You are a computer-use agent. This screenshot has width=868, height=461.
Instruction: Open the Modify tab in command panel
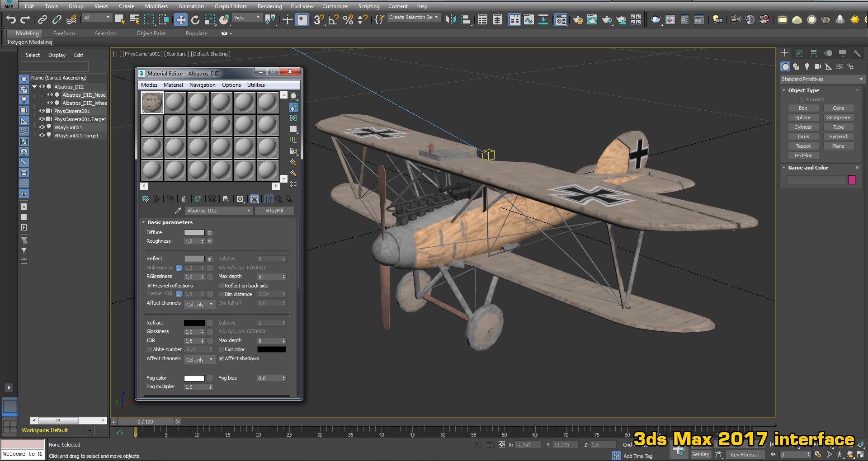tap(799, 53)
